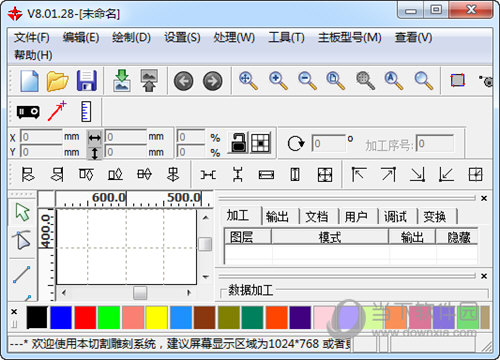Viewport: 500px width, 360px height.
Task: Create a new document with the blank page icon
Action: 29,81
